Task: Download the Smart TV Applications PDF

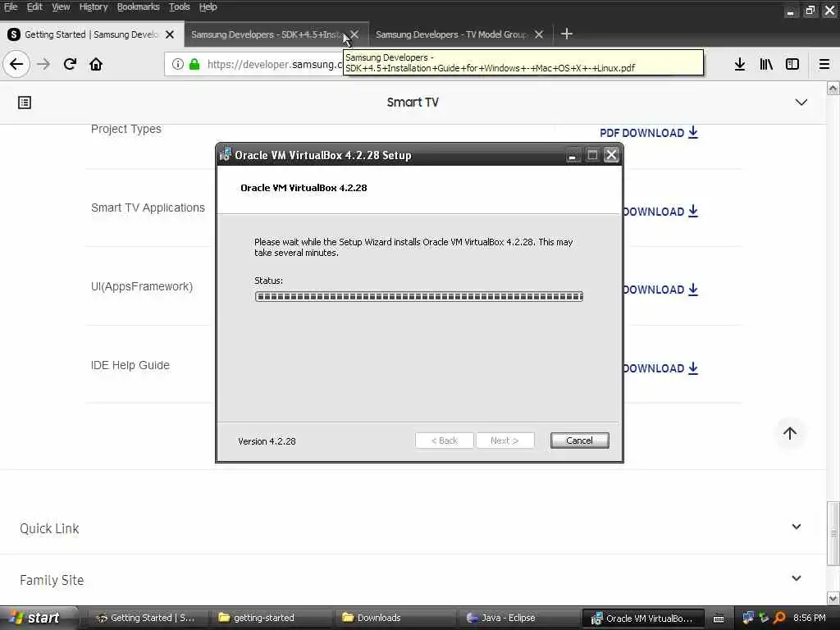Action: pyautogui.click(x=660, y=212)
